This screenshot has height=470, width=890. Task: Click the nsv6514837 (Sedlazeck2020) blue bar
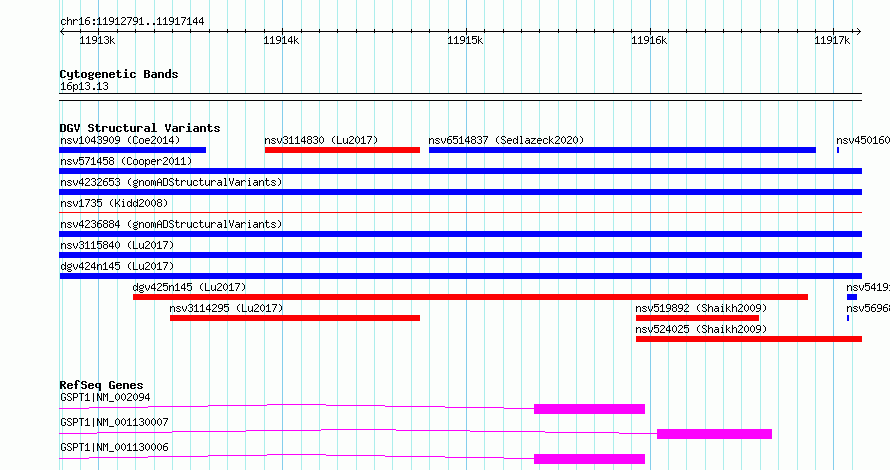[623, 150]
